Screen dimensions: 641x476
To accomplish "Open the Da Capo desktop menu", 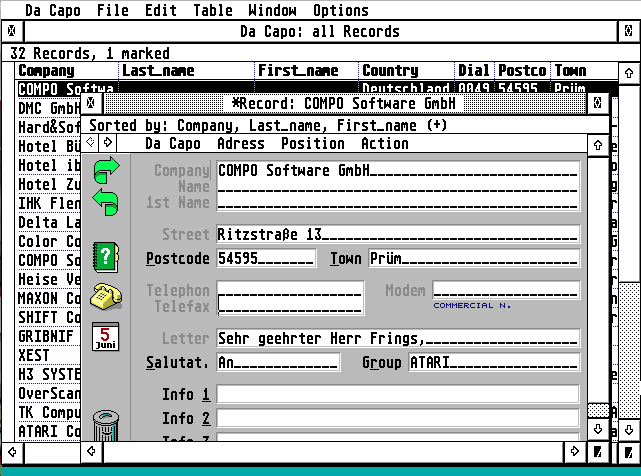I will (53, 10).
